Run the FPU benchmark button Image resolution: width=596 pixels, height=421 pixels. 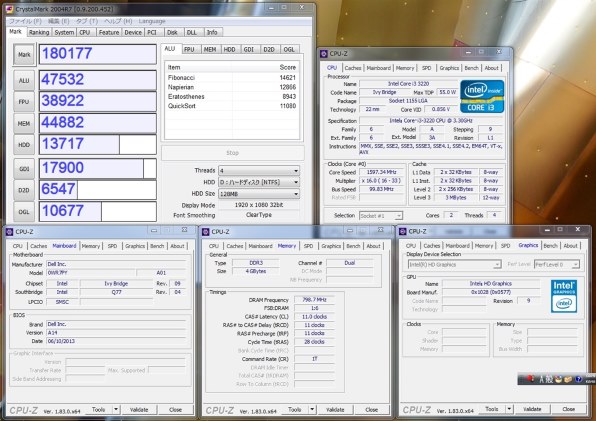click(24, 102)
